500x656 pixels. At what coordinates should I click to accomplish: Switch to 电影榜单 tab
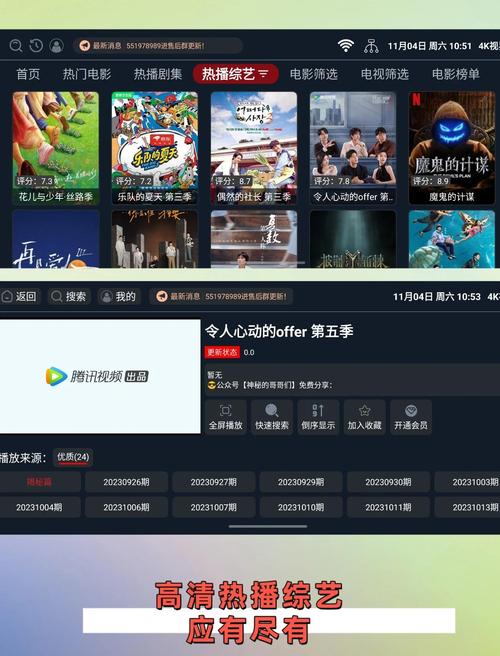[456, 74]
